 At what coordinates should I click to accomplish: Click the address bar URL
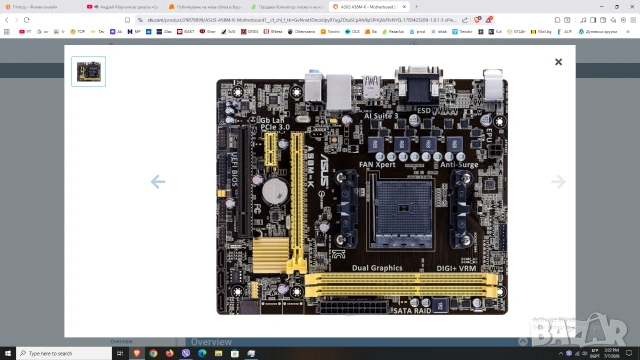pyautogui.click(x=302, y=20)
